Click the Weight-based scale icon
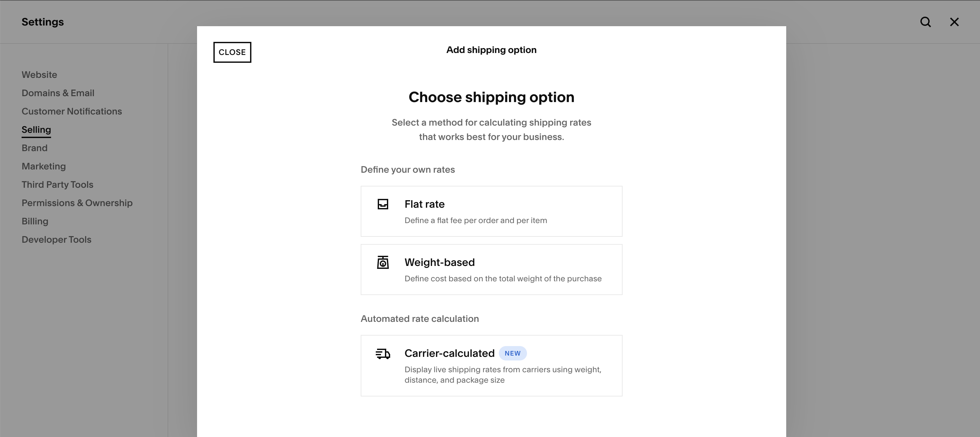The height and width of the screenshot is (437, 980). 383,262
